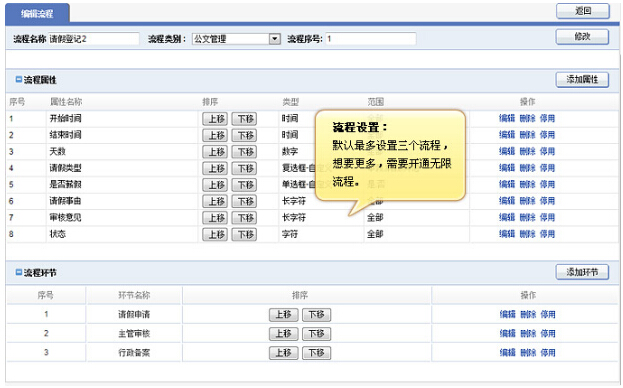This screenshot has height=388, width=623.
Task: Move 请假类型 attribute up
Action: (215, 168)
